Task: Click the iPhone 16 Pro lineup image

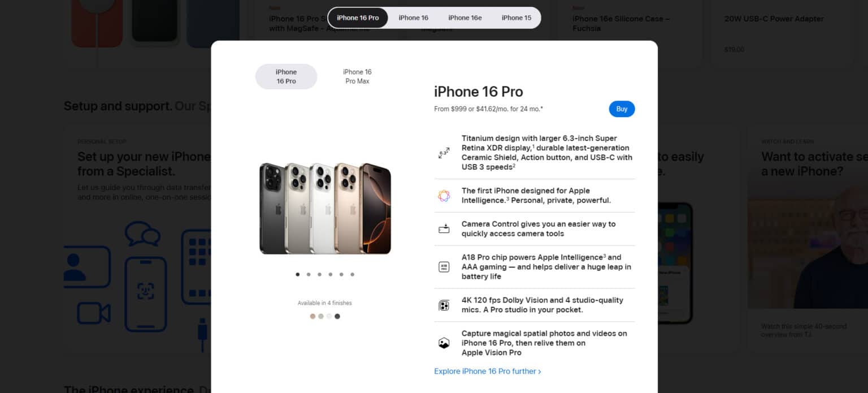Action: pos(325,208)
